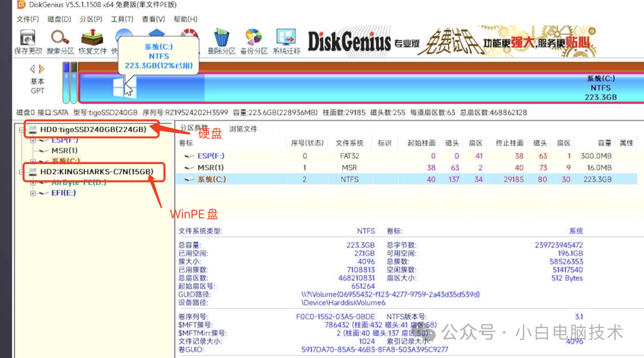Viewport: 644px width, 358px height.
Task: Click the 起始柱面 column header
Action: click(422, 143)
